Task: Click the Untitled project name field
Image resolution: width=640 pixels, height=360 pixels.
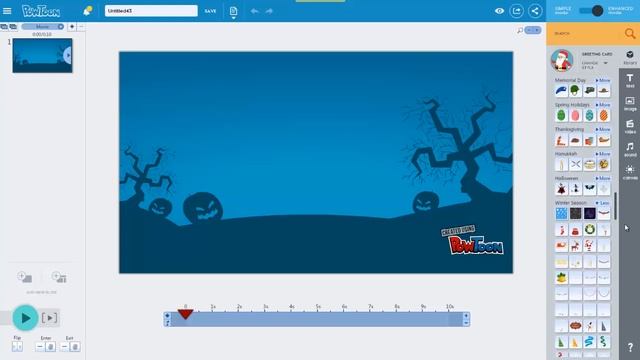Action: (151, 11)
